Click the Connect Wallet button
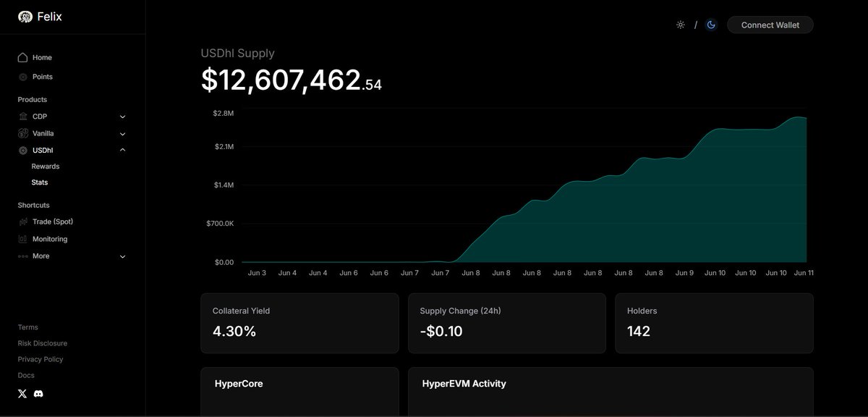The width and height of the screenshot is (868, 417). (770, 25)
